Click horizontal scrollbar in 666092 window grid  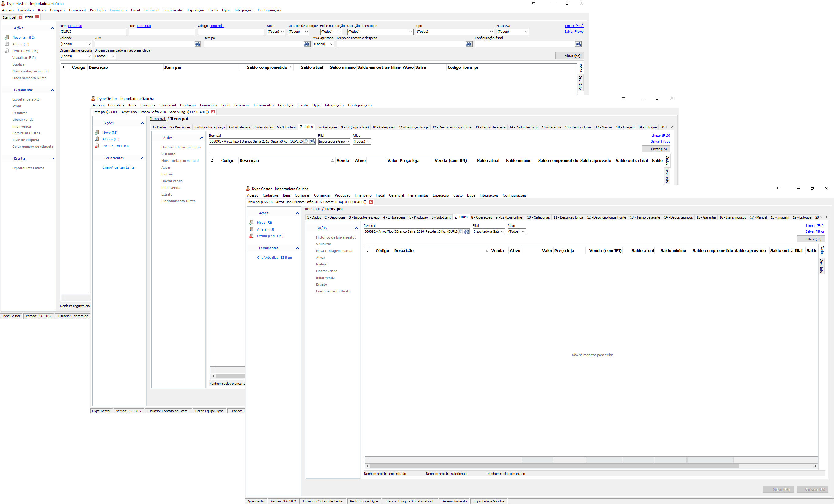[x=554, y=466]
